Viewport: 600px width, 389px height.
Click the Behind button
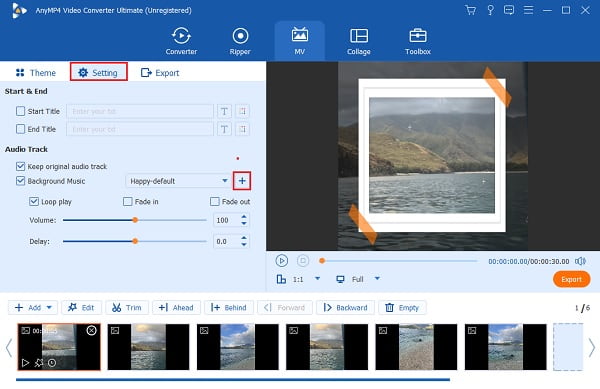click(x=228, y=308)
